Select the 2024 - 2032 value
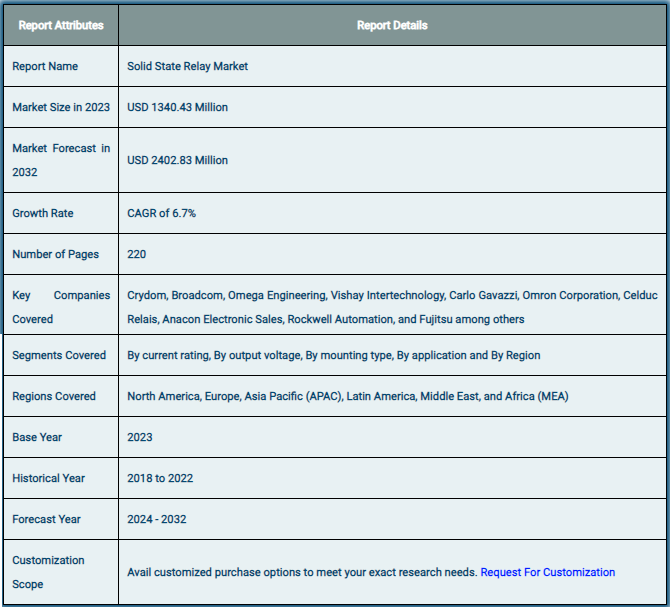This screenshot has width=670, height=607. 157,519
